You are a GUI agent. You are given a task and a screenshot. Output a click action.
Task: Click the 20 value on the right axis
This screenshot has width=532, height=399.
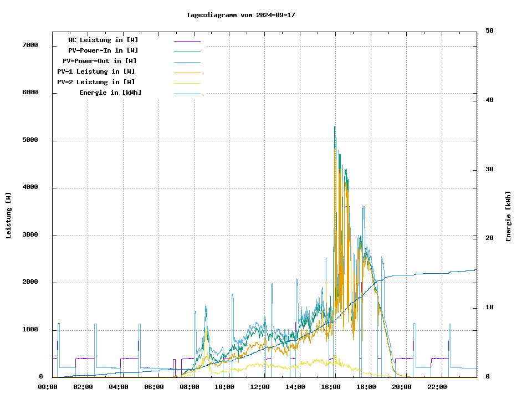[x=489, y=238]
